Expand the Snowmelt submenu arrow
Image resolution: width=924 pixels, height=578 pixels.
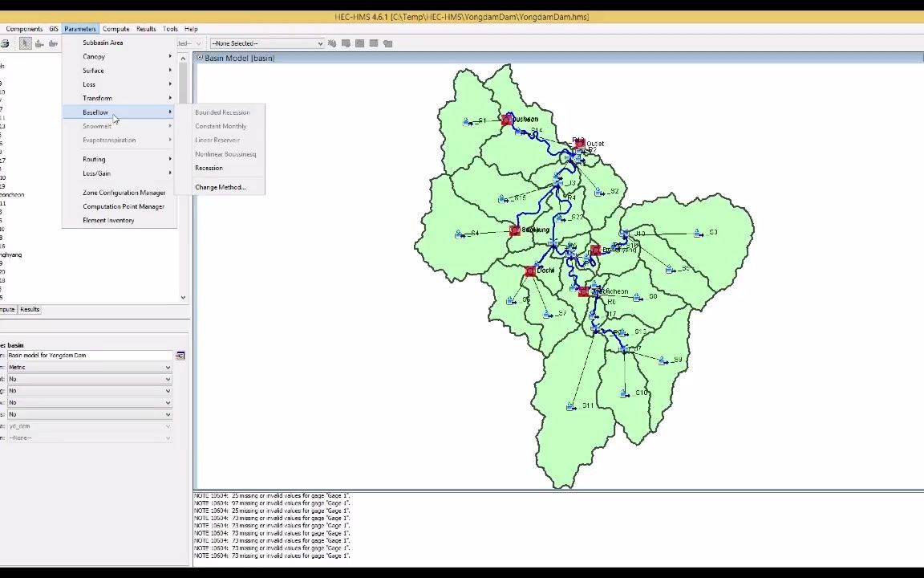click(169, 126)
